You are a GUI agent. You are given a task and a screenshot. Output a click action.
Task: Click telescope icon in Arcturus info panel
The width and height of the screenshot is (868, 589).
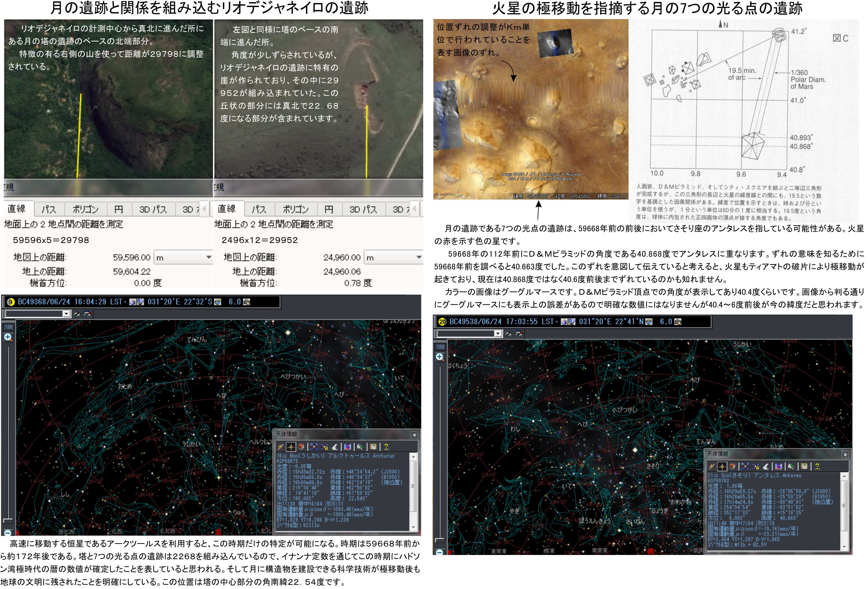coord(335,447)
